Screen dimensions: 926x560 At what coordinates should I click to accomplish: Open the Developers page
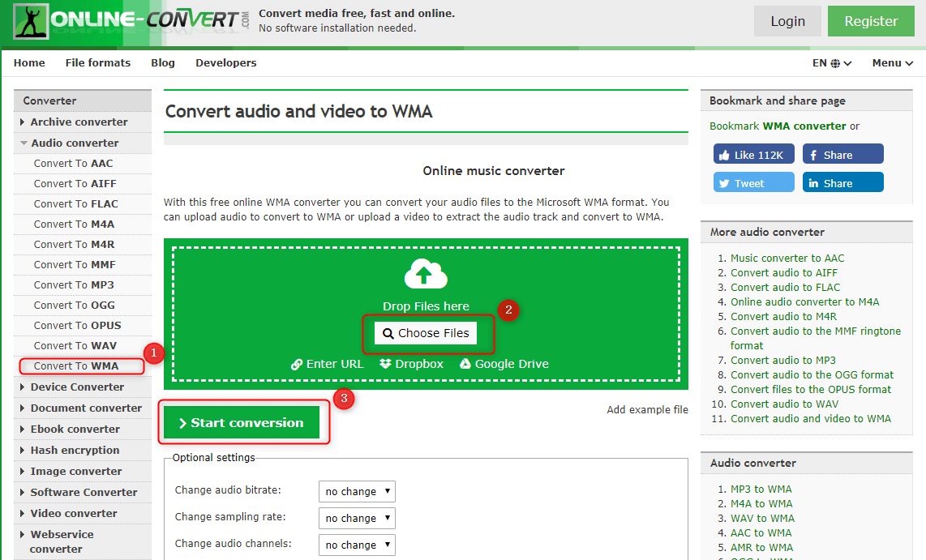(x=226, y=63)
